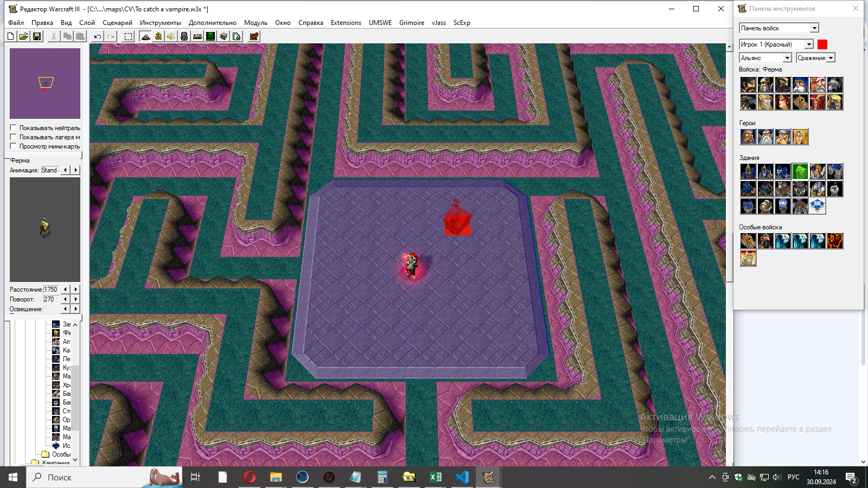Select the hero unit standing on the map
The width and height of the screenshot is (868, 488).
coord(412,266)
